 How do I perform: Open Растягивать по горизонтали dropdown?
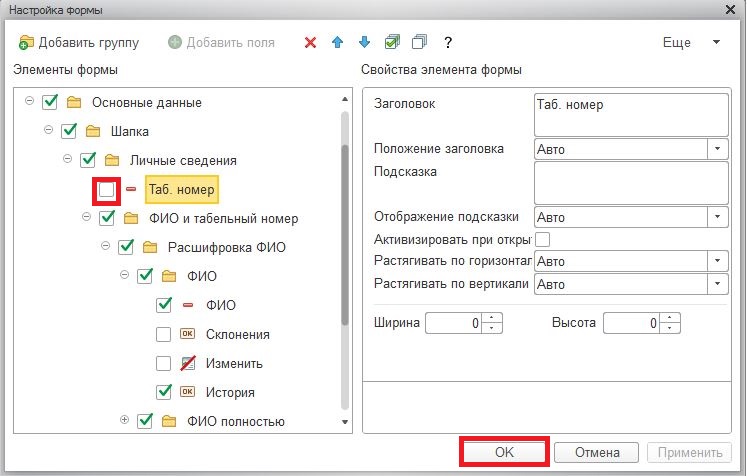click(717, 261)
